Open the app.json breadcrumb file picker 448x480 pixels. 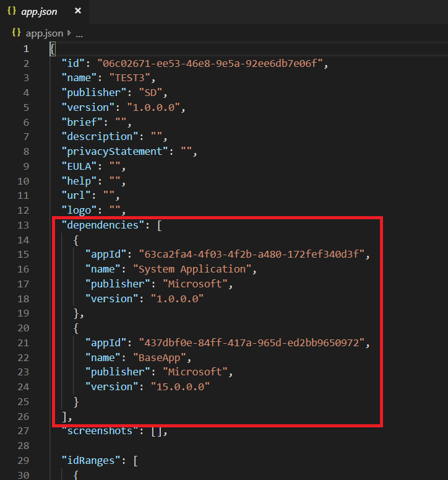(x=43, y=33)
